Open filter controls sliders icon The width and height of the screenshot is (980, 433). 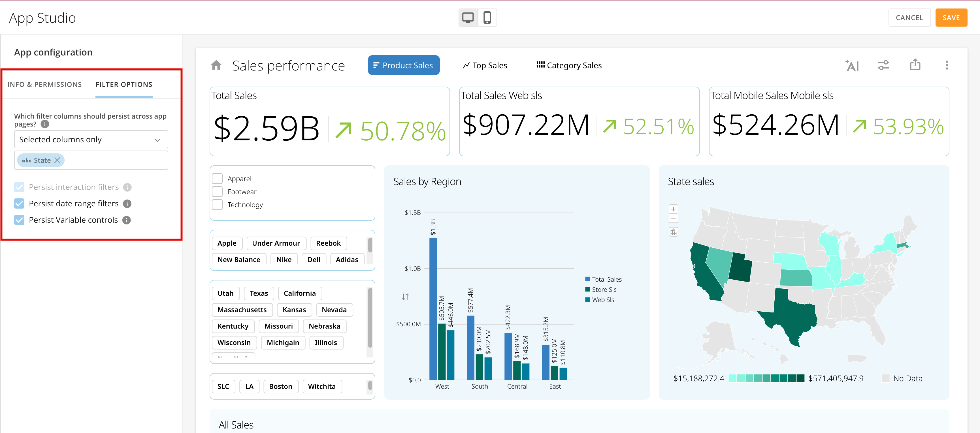(883, 65)
